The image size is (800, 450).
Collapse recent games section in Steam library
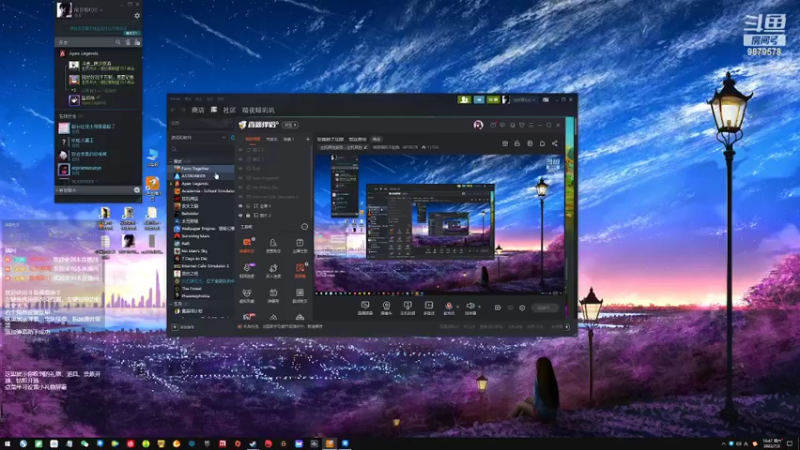coord(171,161)
